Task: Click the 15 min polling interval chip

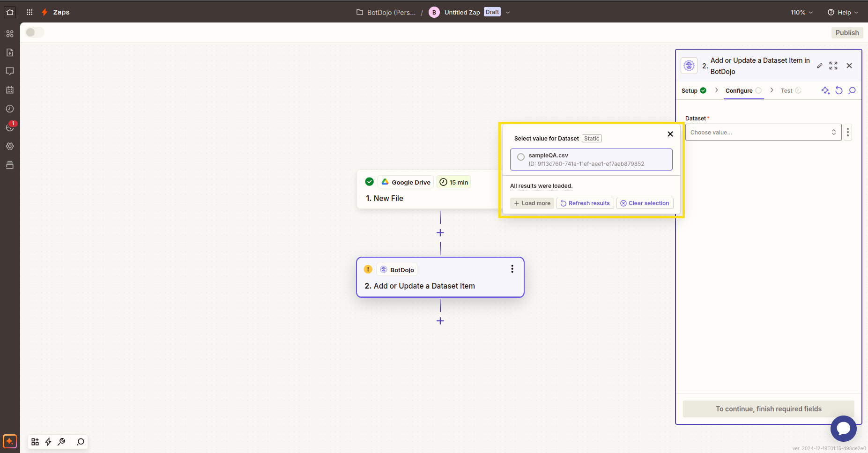Action: (454, 182)
